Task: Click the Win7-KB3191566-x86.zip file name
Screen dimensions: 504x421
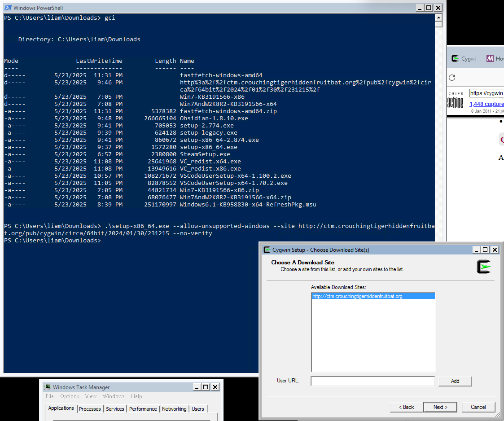Action: point(219,190)
